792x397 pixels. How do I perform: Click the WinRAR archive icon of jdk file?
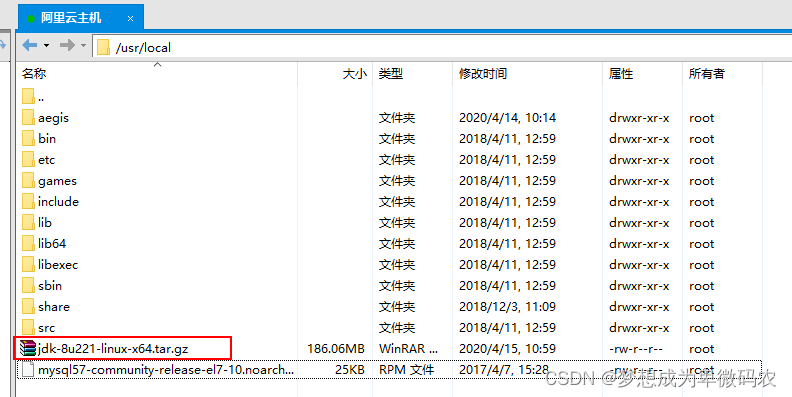point(28,349)
